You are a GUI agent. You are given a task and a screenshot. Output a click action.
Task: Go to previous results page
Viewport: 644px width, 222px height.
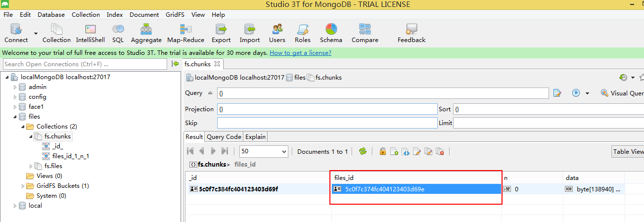click(x=202, y=151)
